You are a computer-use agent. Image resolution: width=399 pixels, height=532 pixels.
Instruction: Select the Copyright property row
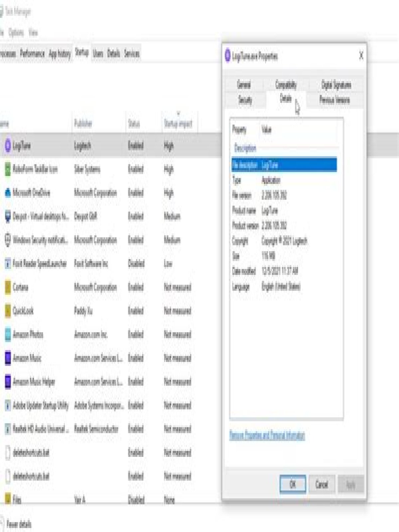click(x=284, y=241)
